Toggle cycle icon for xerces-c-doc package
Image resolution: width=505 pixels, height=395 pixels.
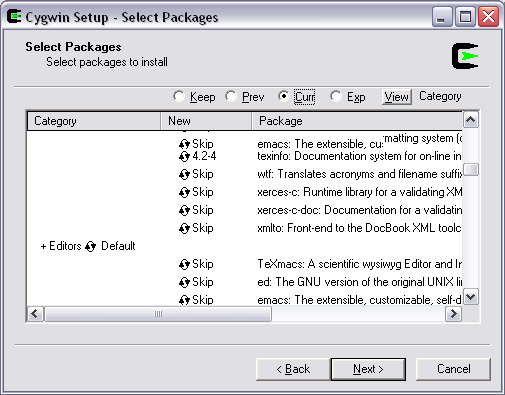[x=184, y=210]
